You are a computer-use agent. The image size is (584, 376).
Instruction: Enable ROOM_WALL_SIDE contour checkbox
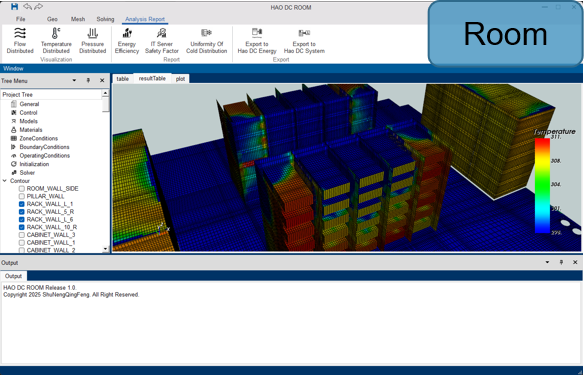click(22, 189)
